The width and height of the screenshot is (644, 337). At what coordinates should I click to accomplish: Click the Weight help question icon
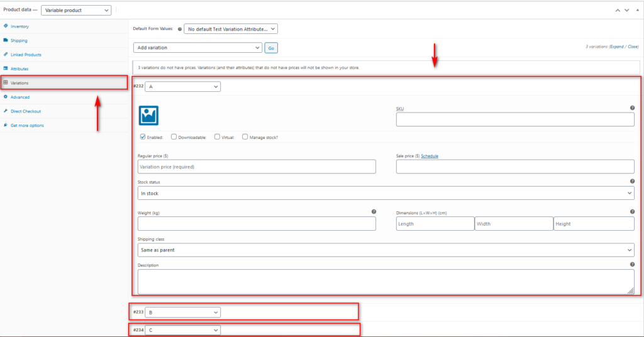pyautogui.click(x=374, y=212)
